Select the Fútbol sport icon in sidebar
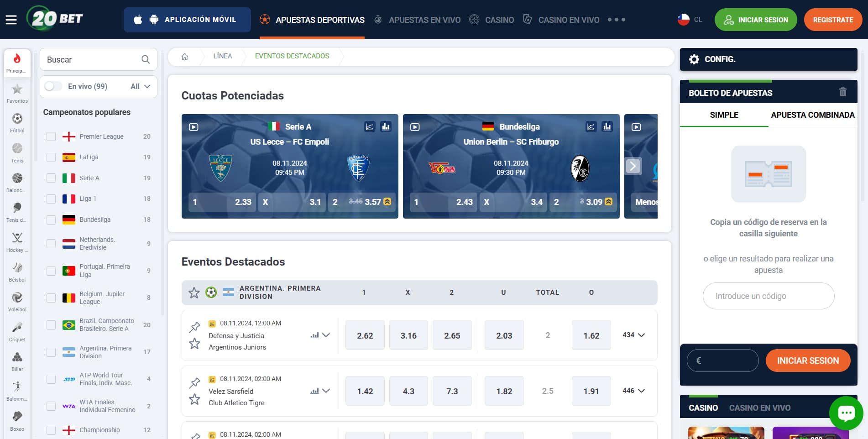The width and height of the screenshot is (868, 439). coord(17,120)
